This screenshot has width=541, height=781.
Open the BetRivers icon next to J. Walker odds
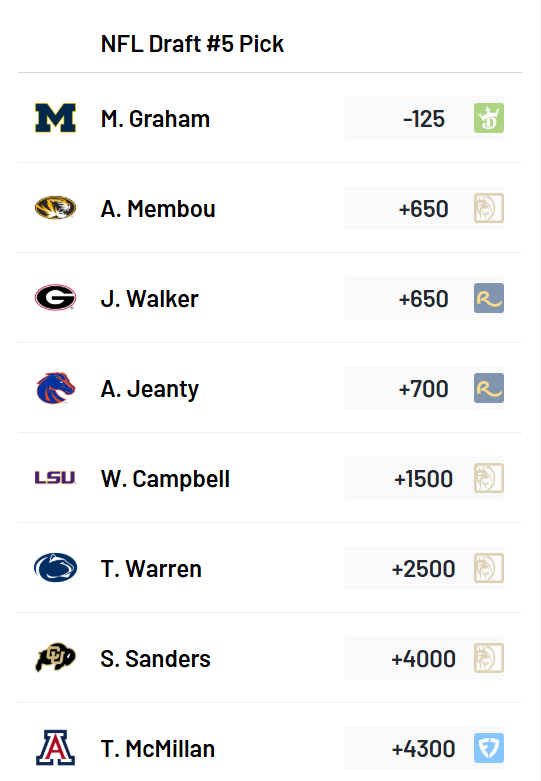point(489,298)
